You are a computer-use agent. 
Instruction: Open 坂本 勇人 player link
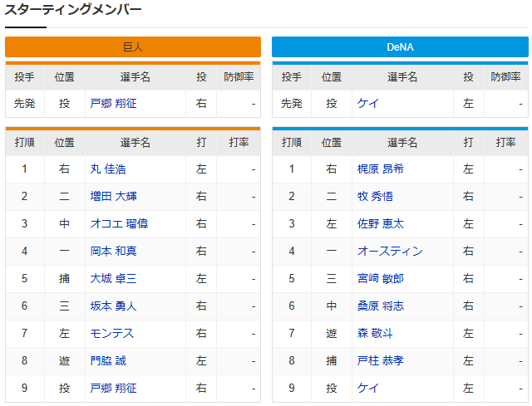[113, 306]
